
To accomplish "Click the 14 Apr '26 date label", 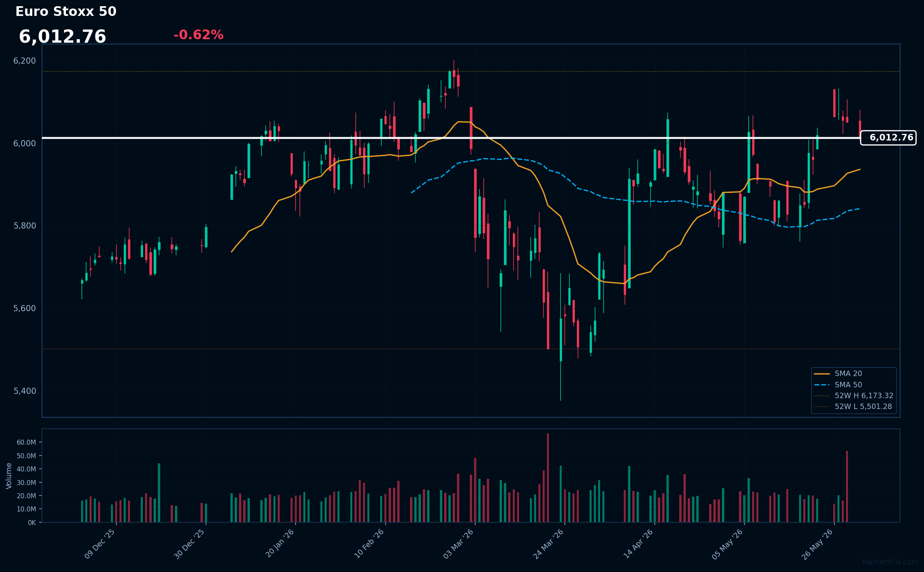I will point(638,544).
